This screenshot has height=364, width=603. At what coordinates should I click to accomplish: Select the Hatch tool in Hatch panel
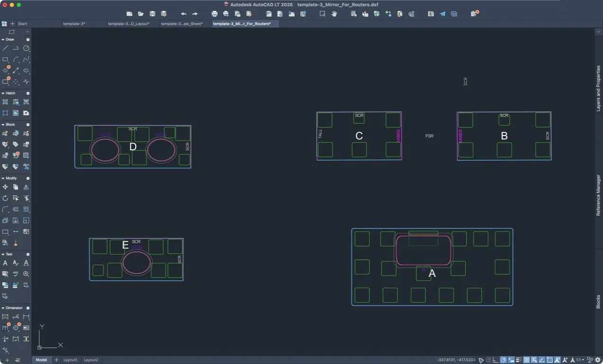5,102
